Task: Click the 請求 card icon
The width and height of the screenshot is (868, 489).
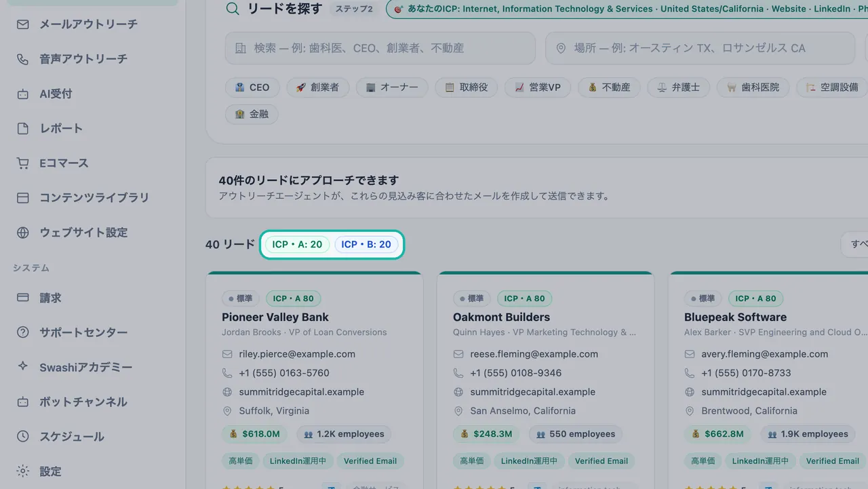Action: pyautogui.click(x=23, y=298)
